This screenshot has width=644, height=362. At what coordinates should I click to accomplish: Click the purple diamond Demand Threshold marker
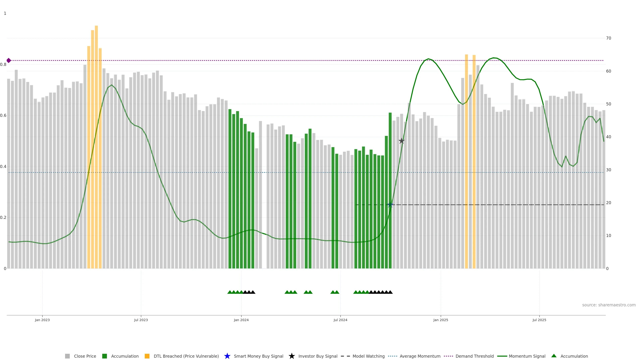(9, 61)
